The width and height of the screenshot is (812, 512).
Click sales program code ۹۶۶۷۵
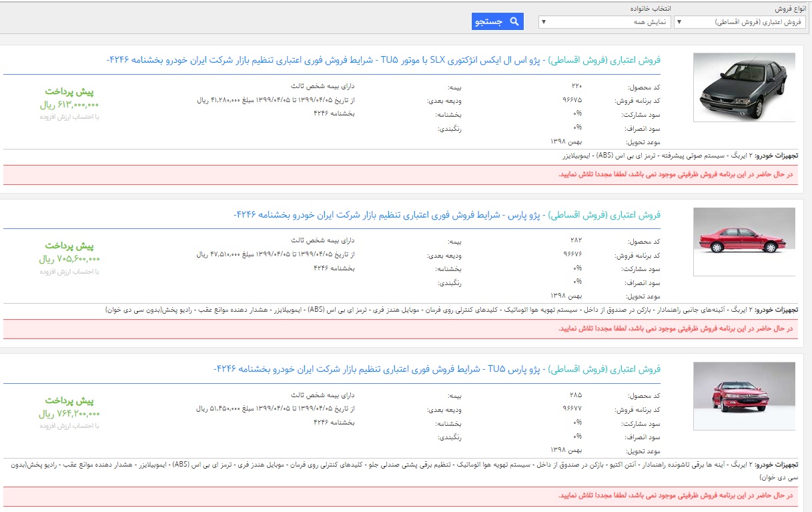pos(572,100)
